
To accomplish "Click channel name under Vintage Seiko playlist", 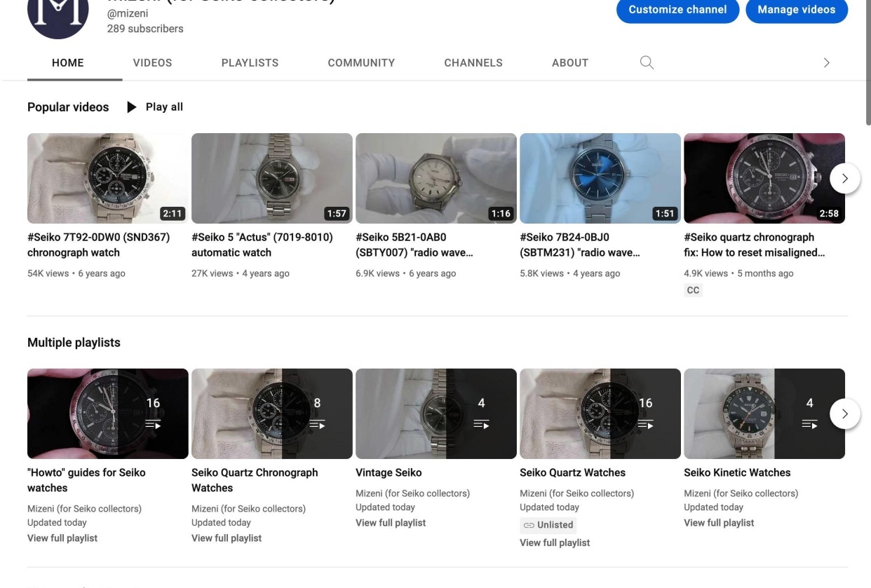I will [412, 493].
